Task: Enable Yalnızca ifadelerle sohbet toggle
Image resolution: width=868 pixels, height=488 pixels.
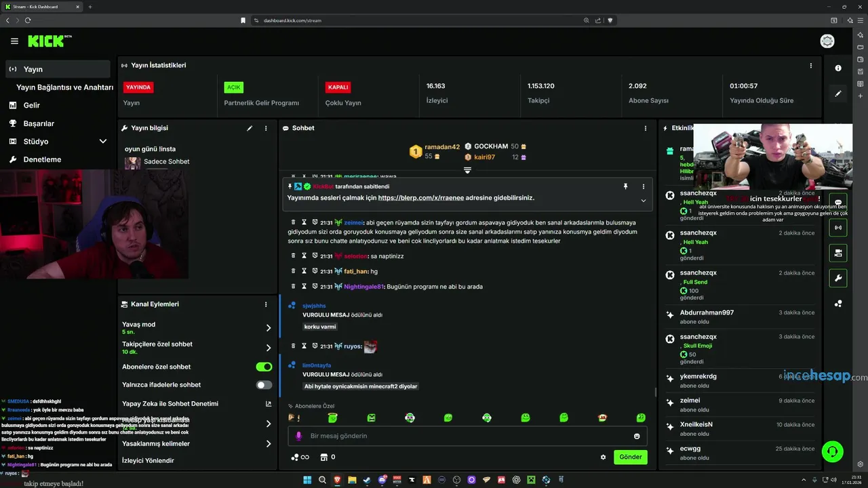Action: click(x=264, y=385)
